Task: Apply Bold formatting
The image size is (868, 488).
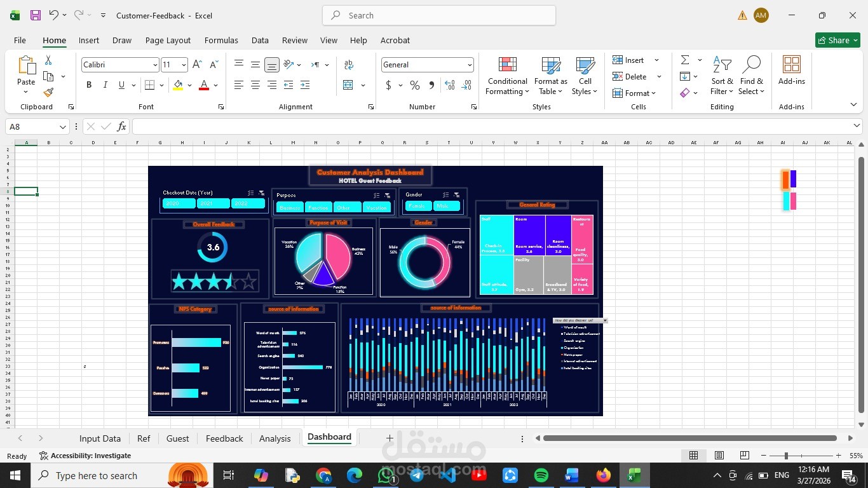Action: pos(89,85)
